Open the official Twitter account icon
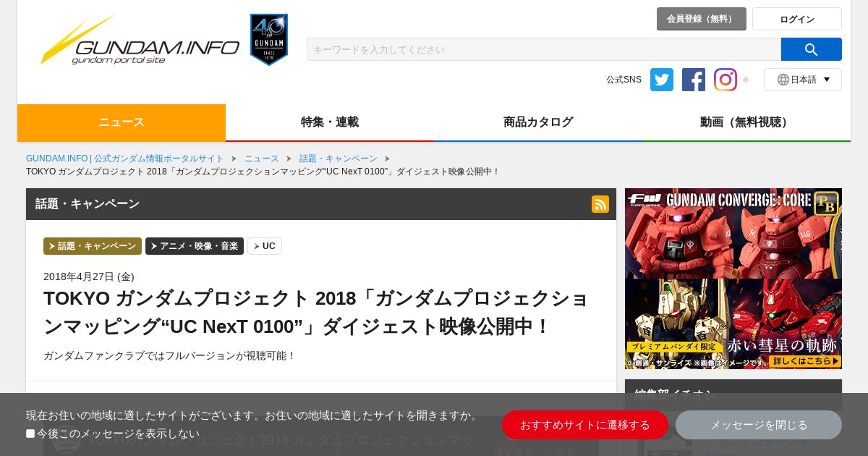This screenshot has height=456, width=868. tap(662, 80)
